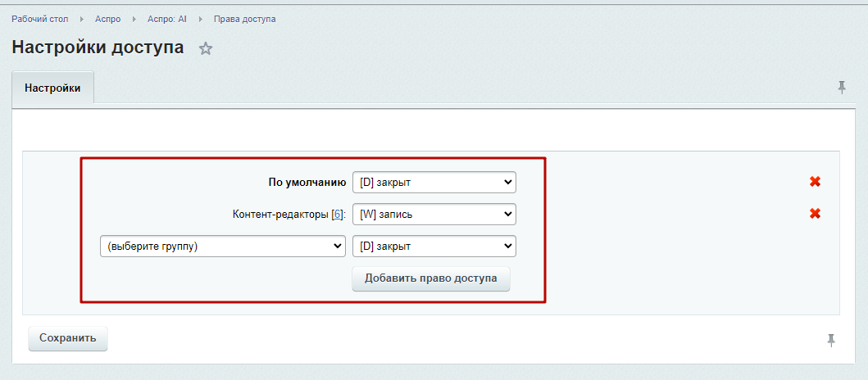Open the arrow menu after Аспро breadcrumb
The width and height of the screenshot is (868, 380).
134,20
